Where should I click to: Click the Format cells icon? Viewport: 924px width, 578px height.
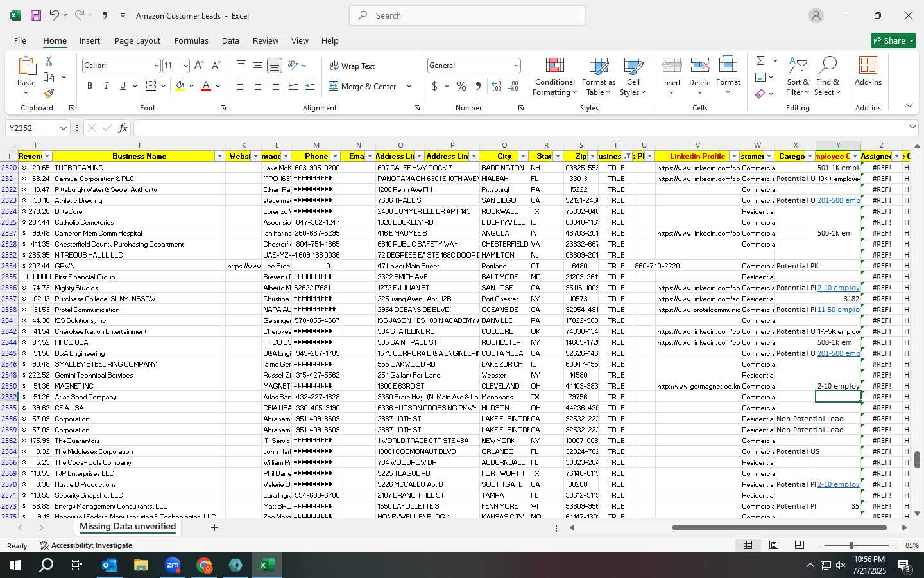[728, 66]
